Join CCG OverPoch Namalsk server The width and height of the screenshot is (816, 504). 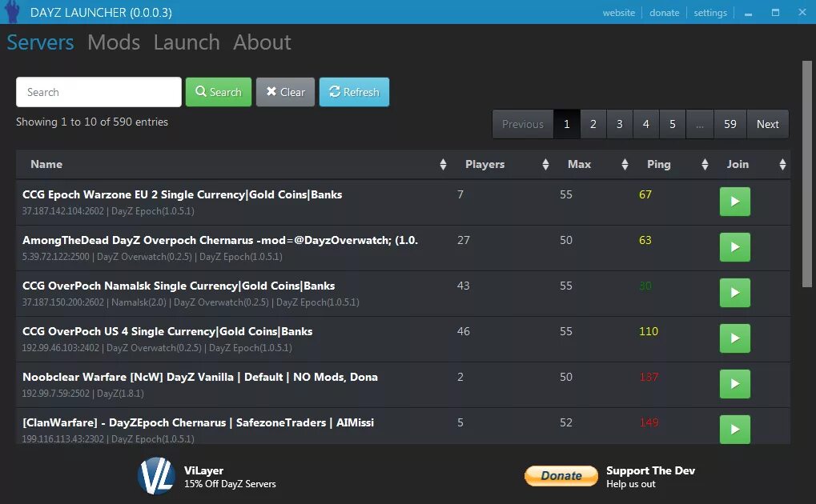(x=735, y=292)
